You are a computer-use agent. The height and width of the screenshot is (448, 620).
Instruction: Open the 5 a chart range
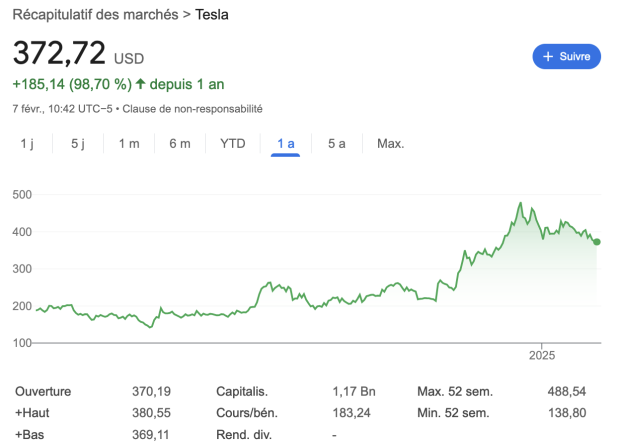click(336, 144)
